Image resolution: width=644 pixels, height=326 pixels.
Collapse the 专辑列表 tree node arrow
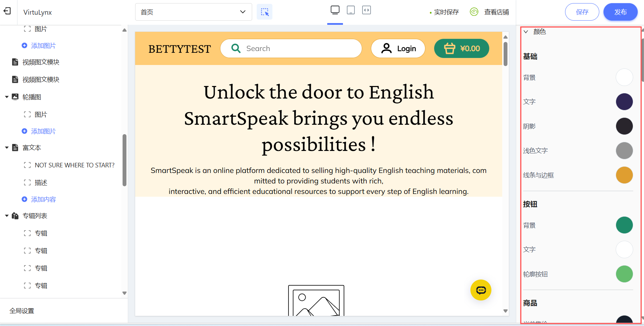(7, 216)
